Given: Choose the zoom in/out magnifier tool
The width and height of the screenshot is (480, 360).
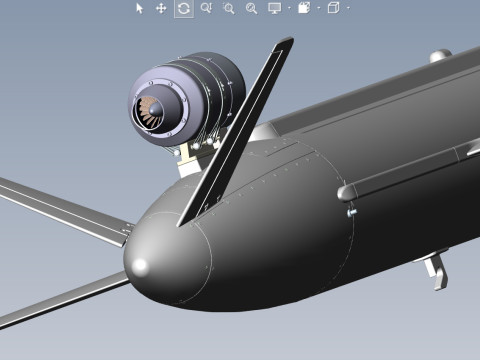Looking at the screenshot, I should pos(206,8).
